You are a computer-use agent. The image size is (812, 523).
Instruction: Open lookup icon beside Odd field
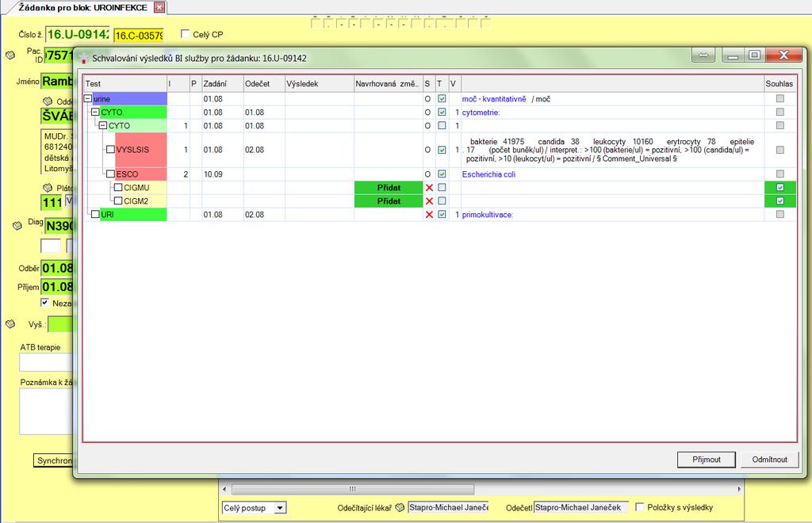tap(48, 101)
